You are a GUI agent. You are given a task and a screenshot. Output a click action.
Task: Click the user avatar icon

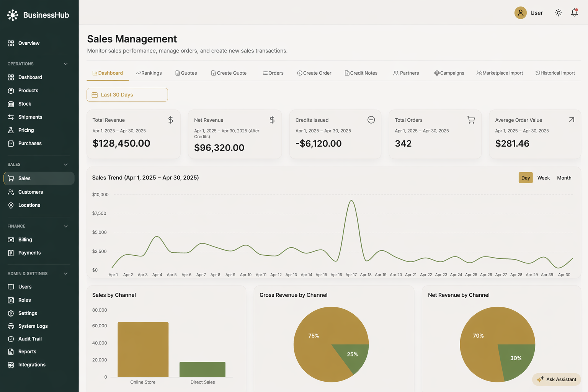520,13
